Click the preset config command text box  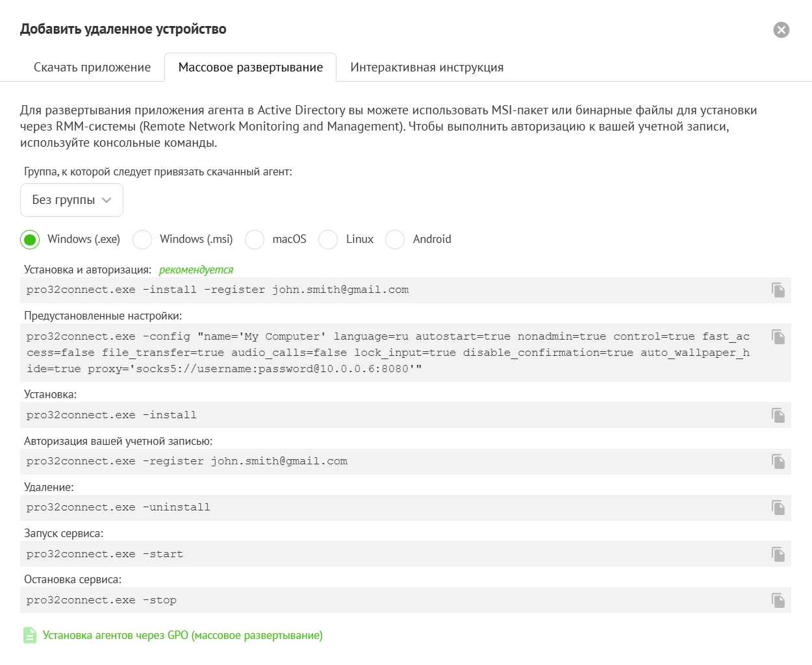click(390, 353)
